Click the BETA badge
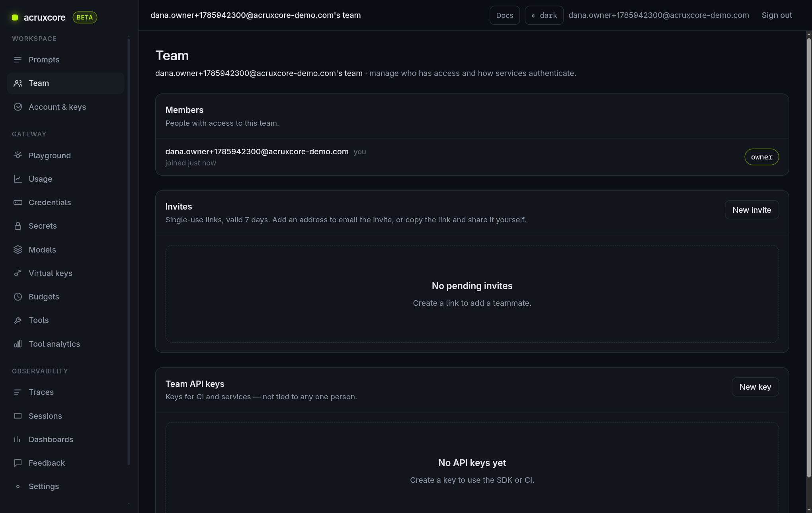Image resolution: width=812 pixels, height=513 pixels. pos(85,17)
